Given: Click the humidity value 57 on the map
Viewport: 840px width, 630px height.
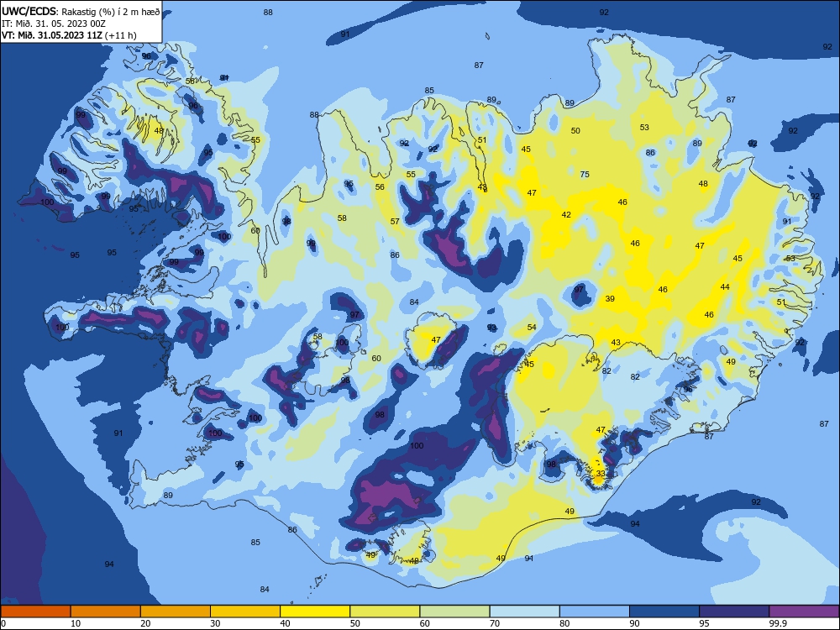Looking at the screenshot, I should click(395, 221).
